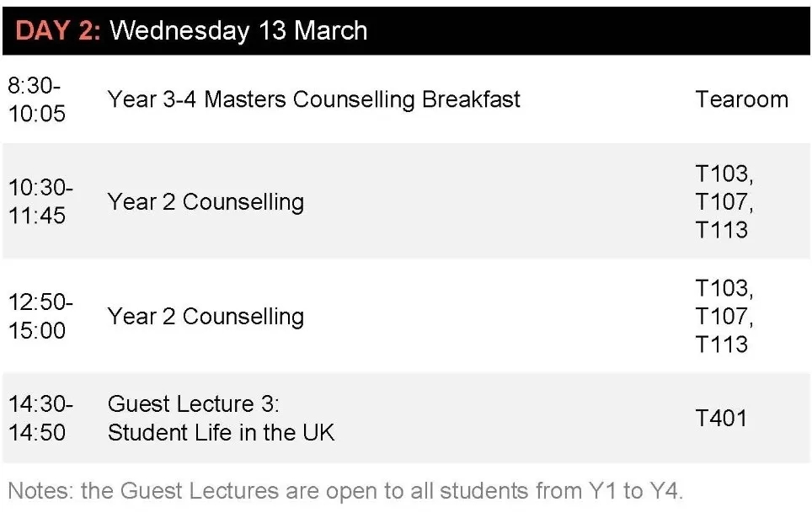Click the Tearoom location
812x518 pixels.
[741, 99]
